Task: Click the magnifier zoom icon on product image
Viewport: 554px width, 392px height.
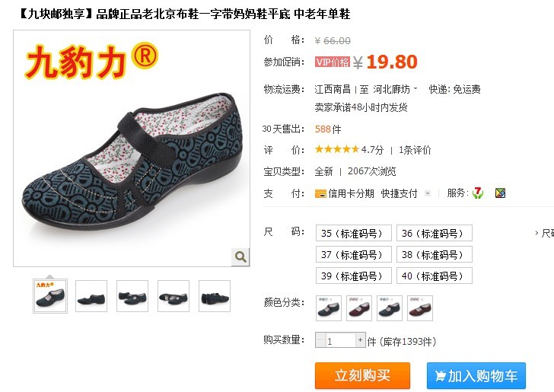Action: coord(240,257)
